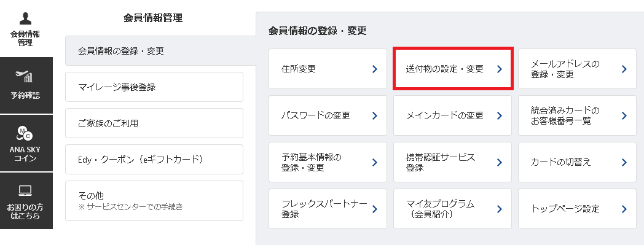The height and width of the screenshot is (245, 644).
Task: Open 携帯認証サービス登録
Action: (453, 162)
